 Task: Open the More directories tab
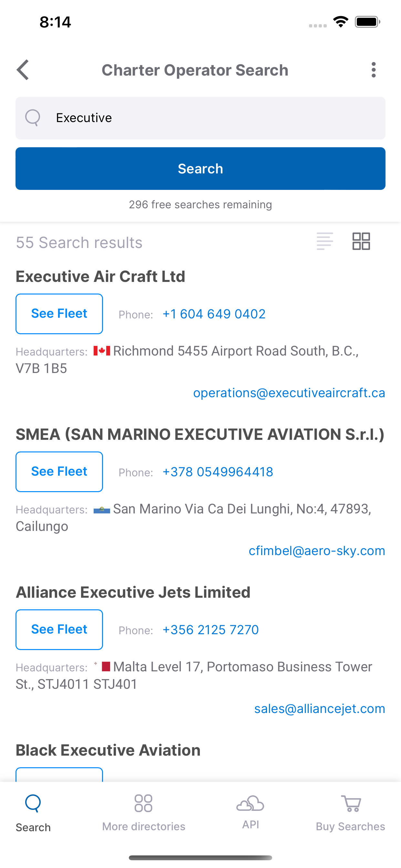144,813
